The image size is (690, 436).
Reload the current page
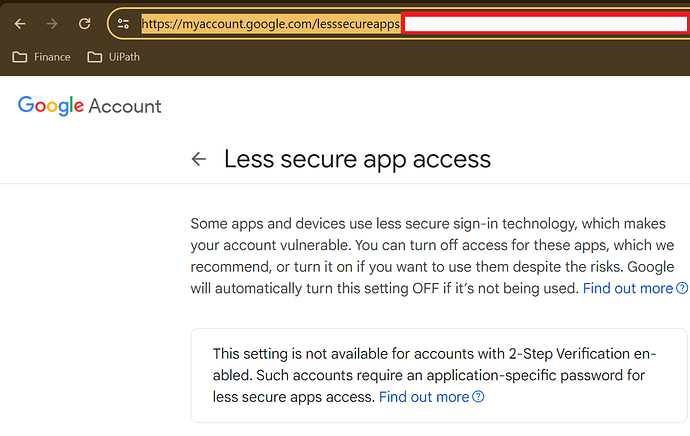click(84, 23)
